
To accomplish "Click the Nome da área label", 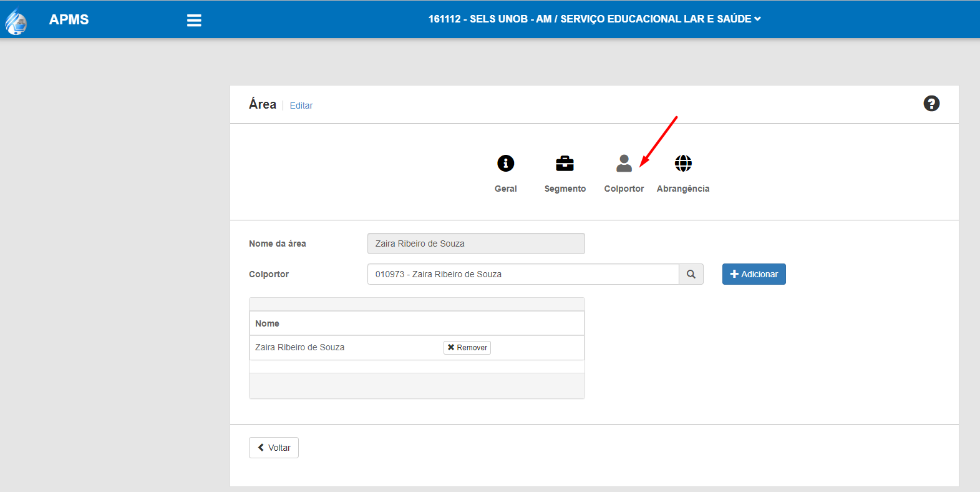I will tap(278, 244).
